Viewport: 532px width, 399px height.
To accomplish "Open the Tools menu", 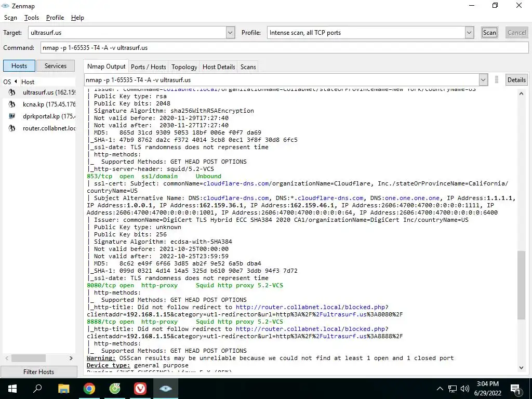I will [32, 18].
